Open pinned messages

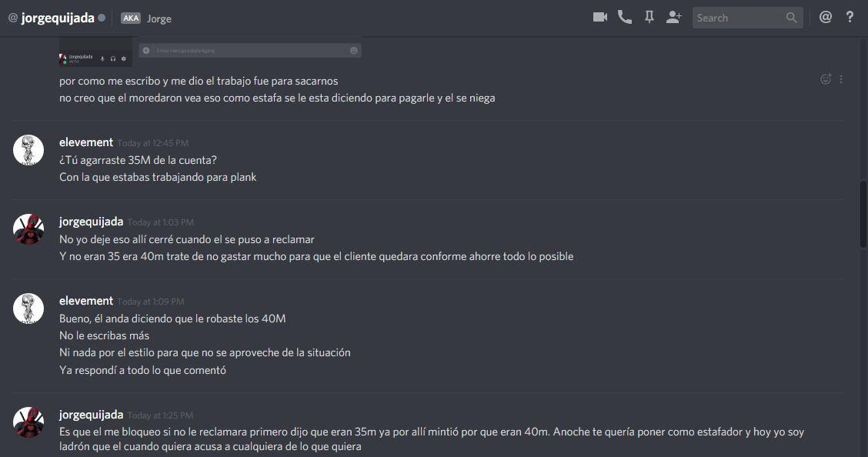(649, 17)
